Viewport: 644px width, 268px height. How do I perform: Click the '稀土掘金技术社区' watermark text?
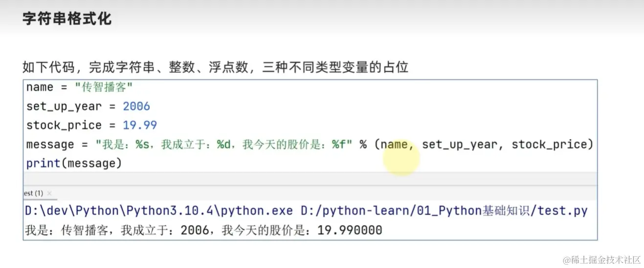(x=605, y=260)
